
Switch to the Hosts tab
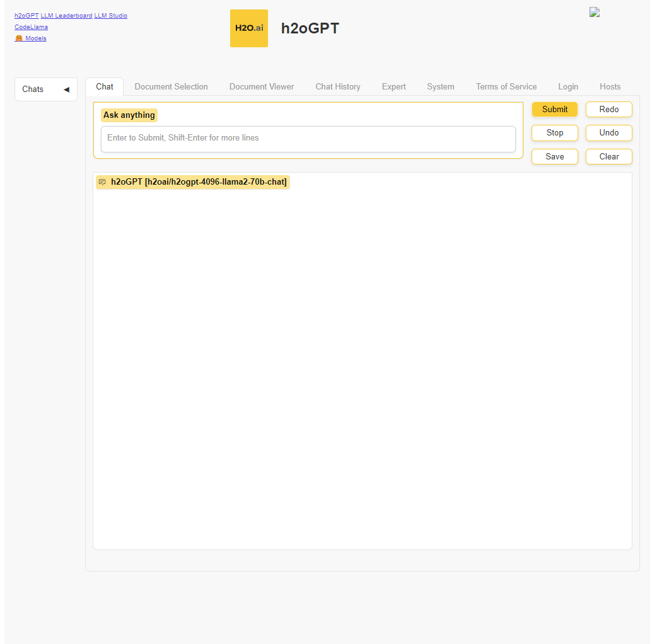[x=610, y=87]
